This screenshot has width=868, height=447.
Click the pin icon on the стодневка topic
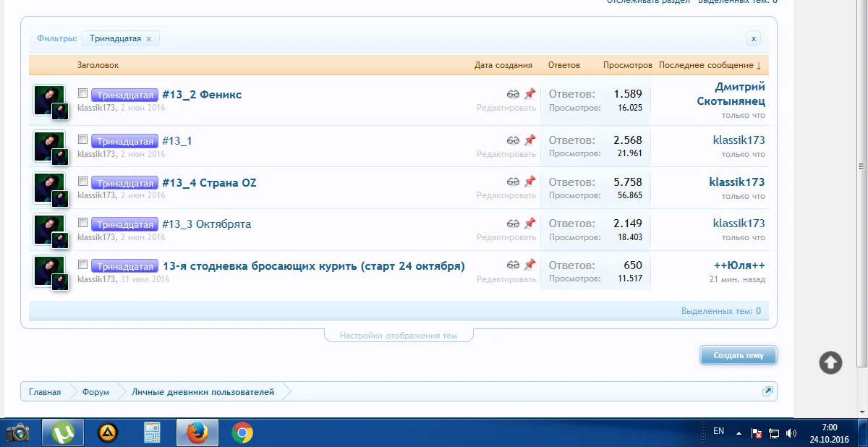pyautogui.click(x=532, y=264)
